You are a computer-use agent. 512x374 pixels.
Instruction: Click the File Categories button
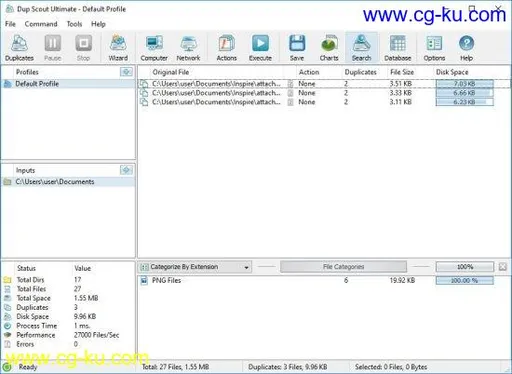click(343, 267)
